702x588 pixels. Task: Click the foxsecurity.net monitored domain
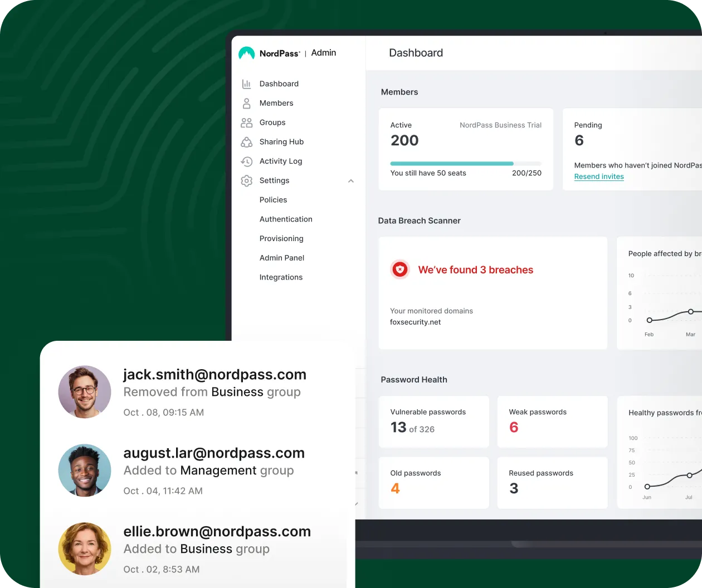pos(415,322)
